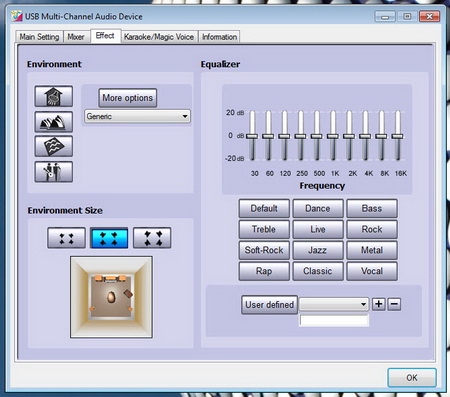Select the underwater environment icon
The height and width of the screenshot is (397, 450).
[x=54, y=146]
